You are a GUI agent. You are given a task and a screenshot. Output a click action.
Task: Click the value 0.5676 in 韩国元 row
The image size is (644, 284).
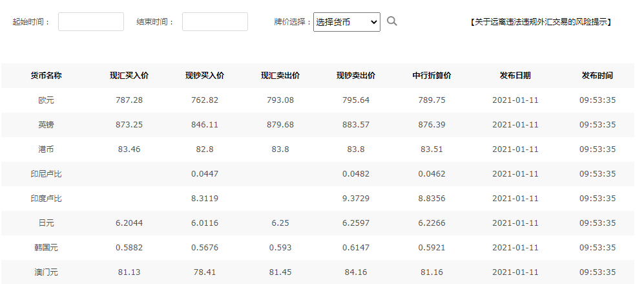(205, 247)
